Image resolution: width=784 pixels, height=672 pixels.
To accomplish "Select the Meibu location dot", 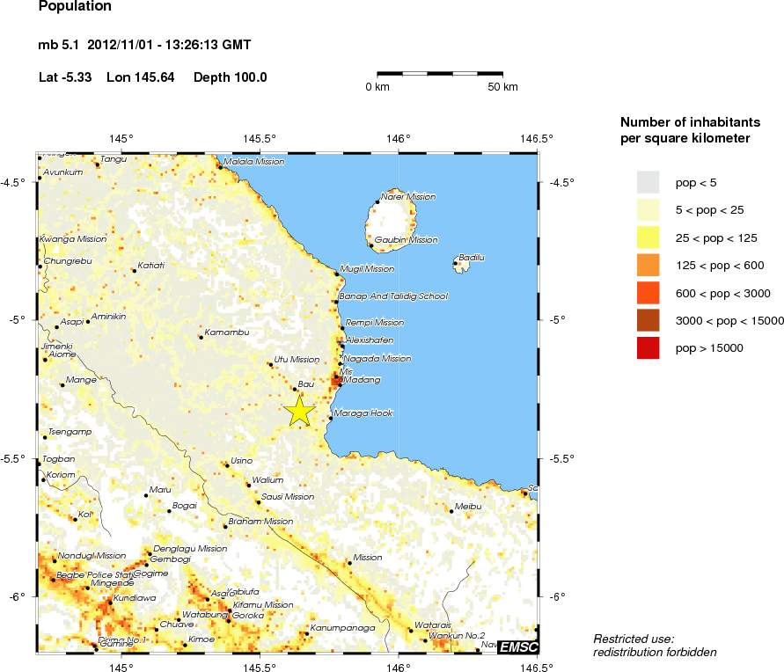I will click(x=451, y=511).
